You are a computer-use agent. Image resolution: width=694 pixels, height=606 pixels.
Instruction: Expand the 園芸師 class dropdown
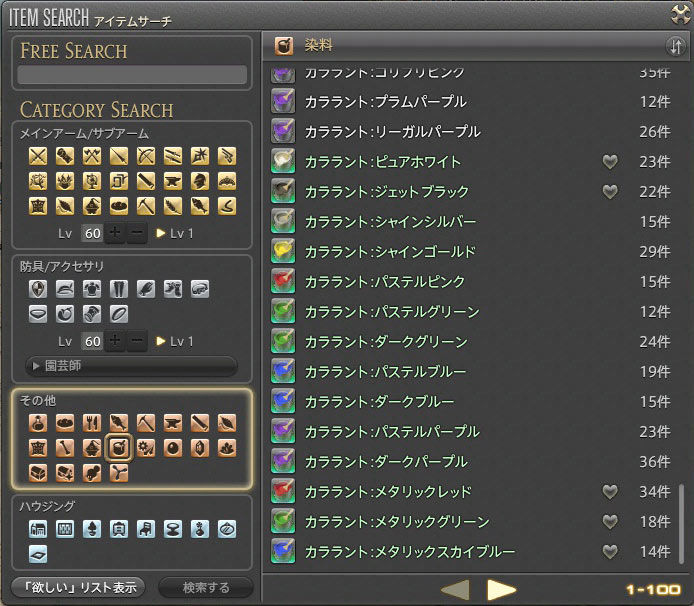131,366
